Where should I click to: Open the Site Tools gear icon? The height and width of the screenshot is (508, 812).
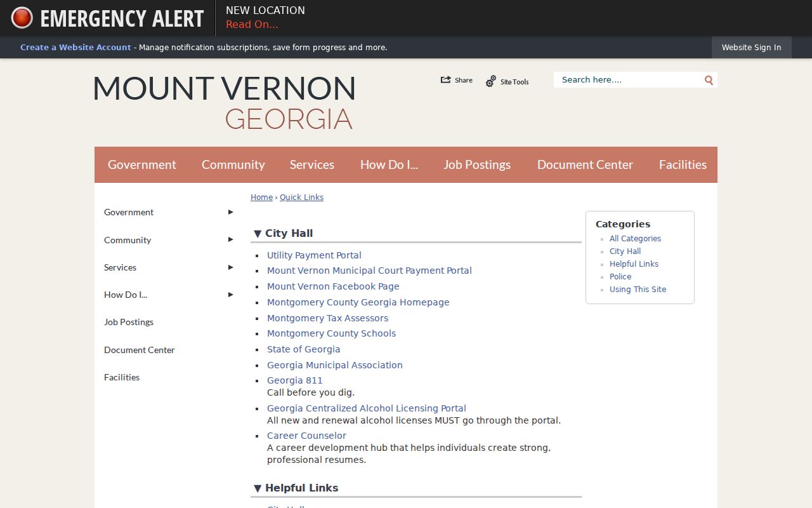coord(491,81)
